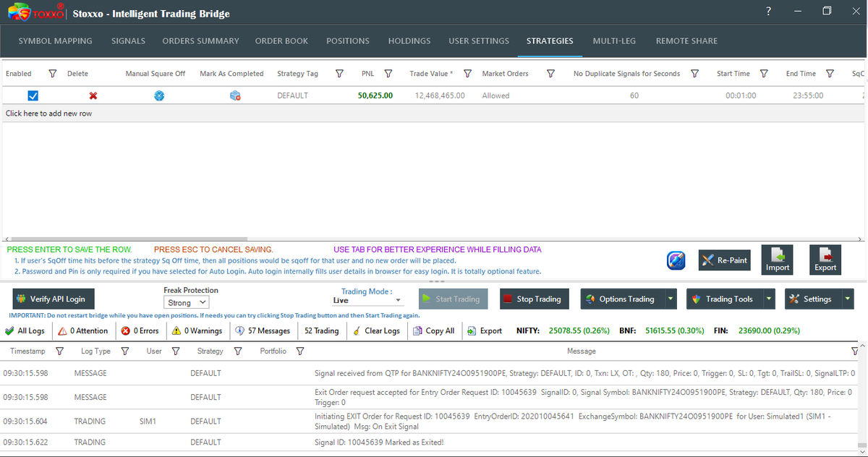The height and width of the screenshot is (457, 868).
Task: Switch to SYMBOL MAPPING tab
Action: coord(55,41)
